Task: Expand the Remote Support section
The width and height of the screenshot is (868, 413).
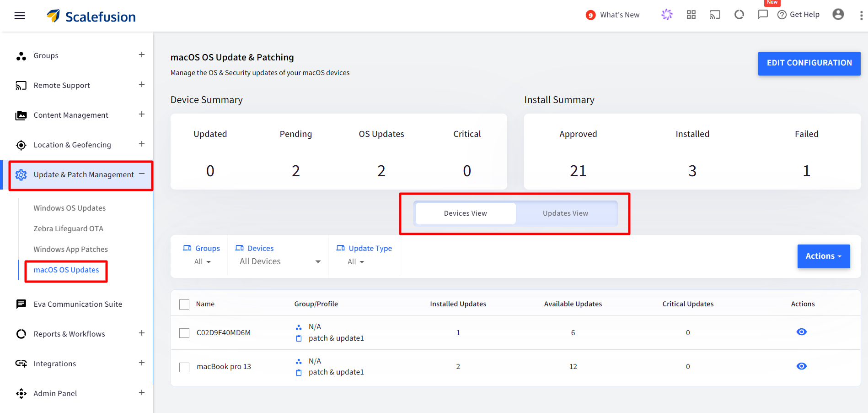Action: coord(142,84)
